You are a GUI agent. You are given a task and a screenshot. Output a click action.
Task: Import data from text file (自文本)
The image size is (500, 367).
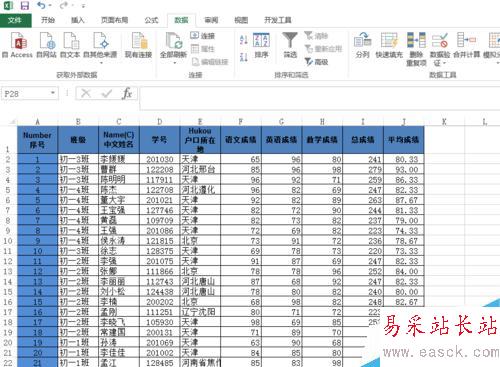(x=70, y=45)
